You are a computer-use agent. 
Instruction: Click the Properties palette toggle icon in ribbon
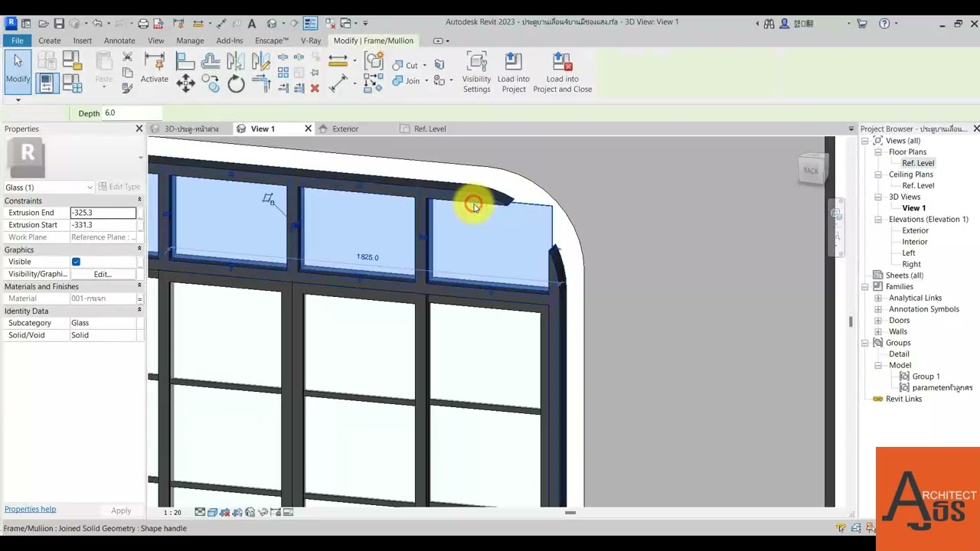pos(46,83)
